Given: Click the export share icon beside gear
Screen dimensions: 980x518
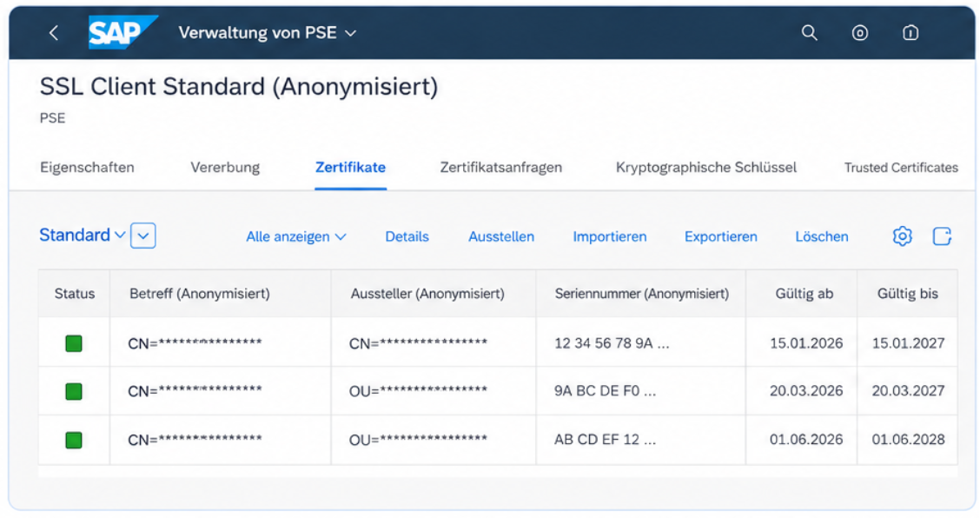Looking at the screenshot, I should click(x=942, y=236).
